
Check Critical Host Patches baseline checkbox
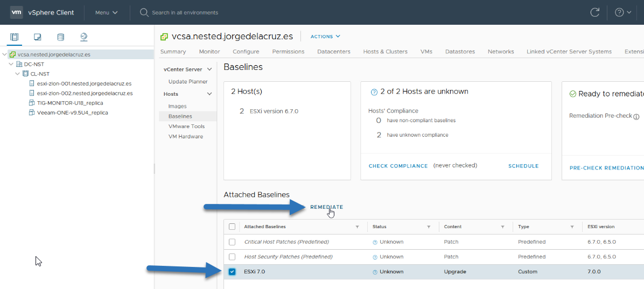[232, 242]
